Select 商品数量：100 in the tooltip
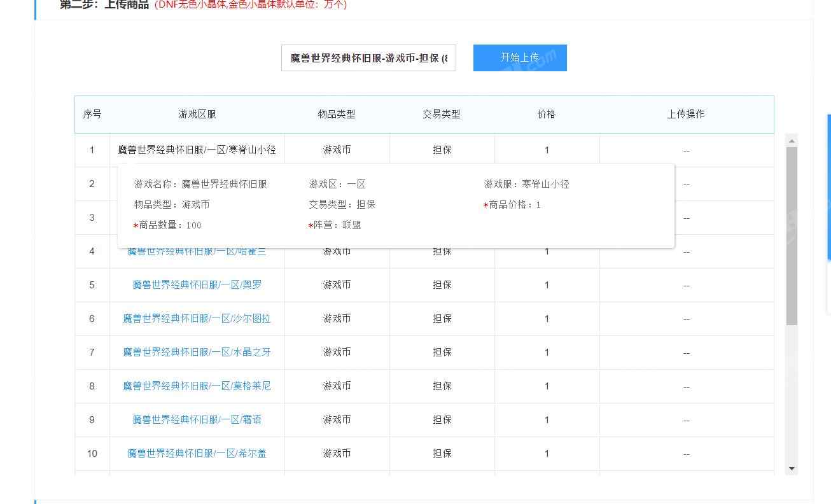The height and width of the screenshot is (504, 831). [167, 225]
